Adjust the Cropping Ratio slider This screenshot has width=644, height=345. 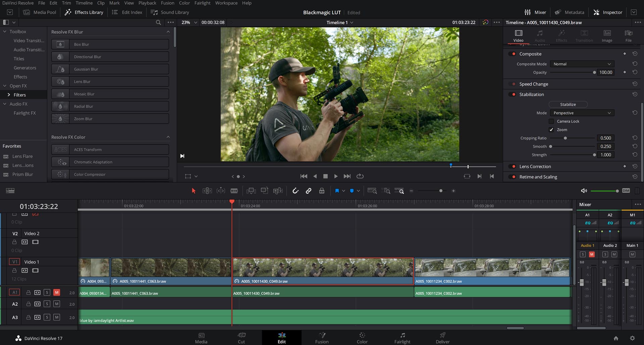tap(565, 138)
